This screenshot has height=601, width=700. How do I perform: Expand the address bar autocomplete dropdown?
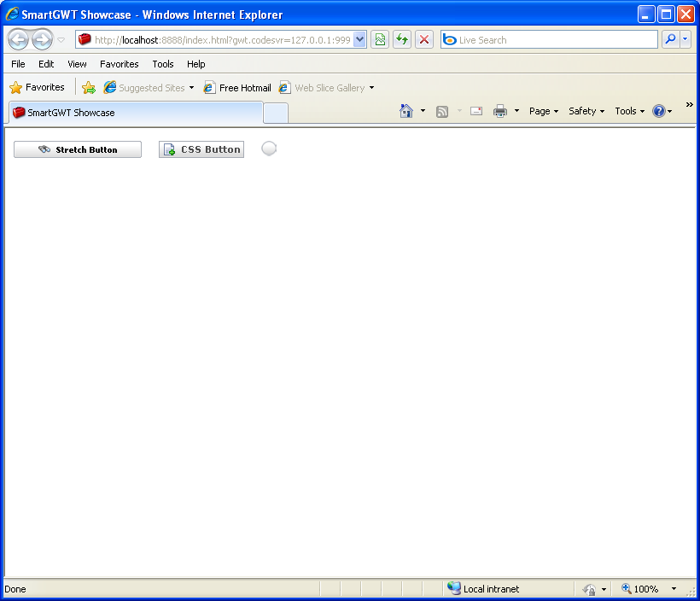(x=360, y=40)
